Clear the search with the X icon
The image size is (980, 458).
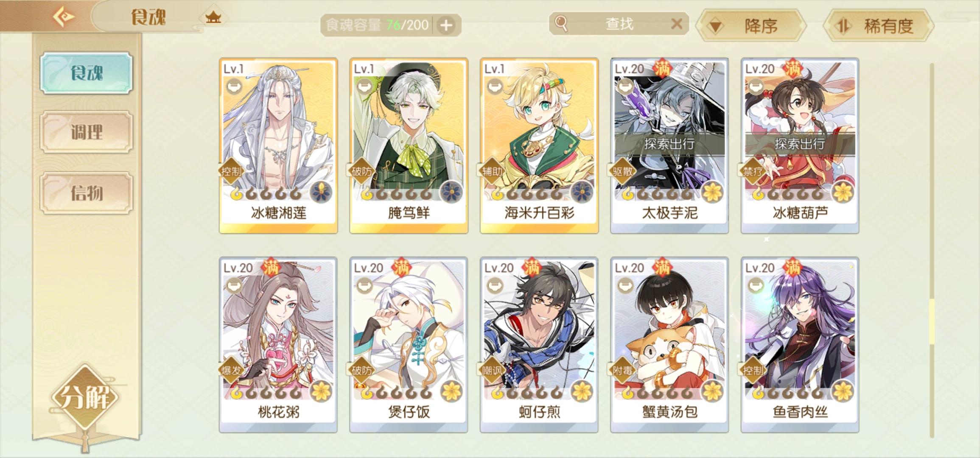[x=676, y=24]
